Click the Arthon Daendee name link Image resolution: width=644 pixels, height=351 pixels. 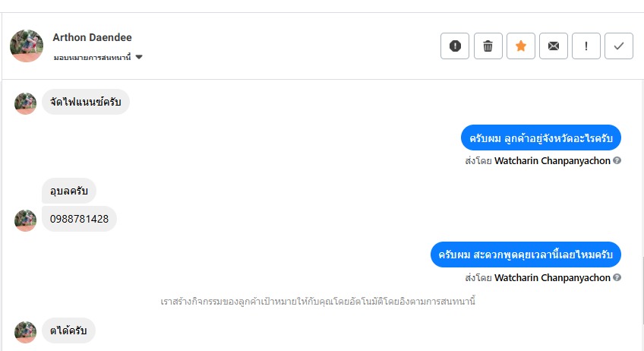coord(93,37)
